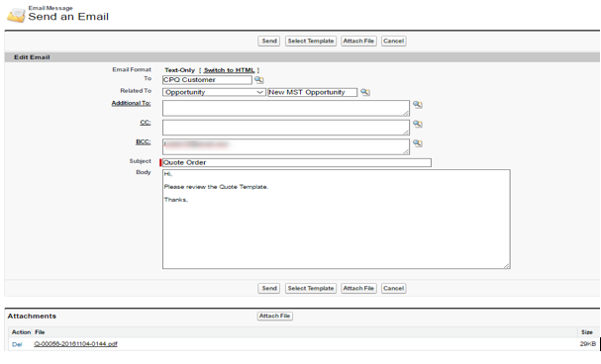Click the To field with CPQ Customer
601x364 pixels.
pyautogui.click(x=207, y=80)
